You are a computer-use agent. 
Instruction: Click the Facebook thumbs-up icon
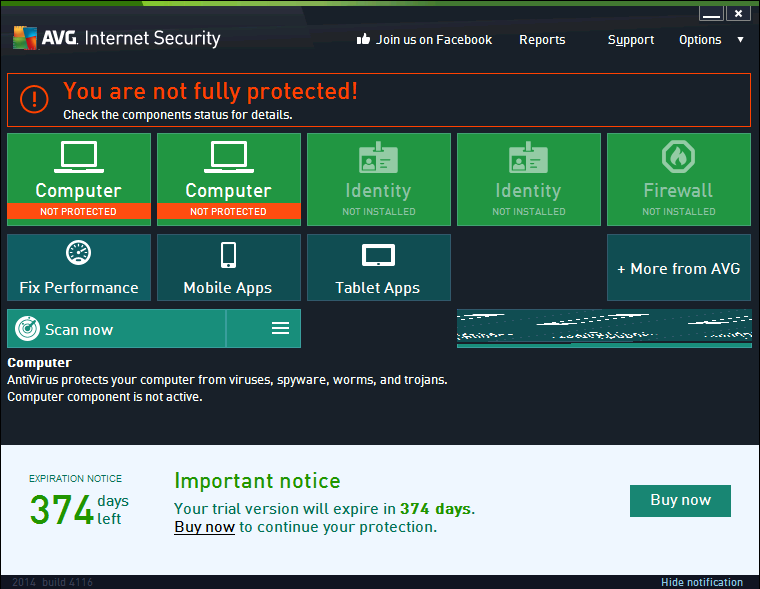(x=364, y=39)
